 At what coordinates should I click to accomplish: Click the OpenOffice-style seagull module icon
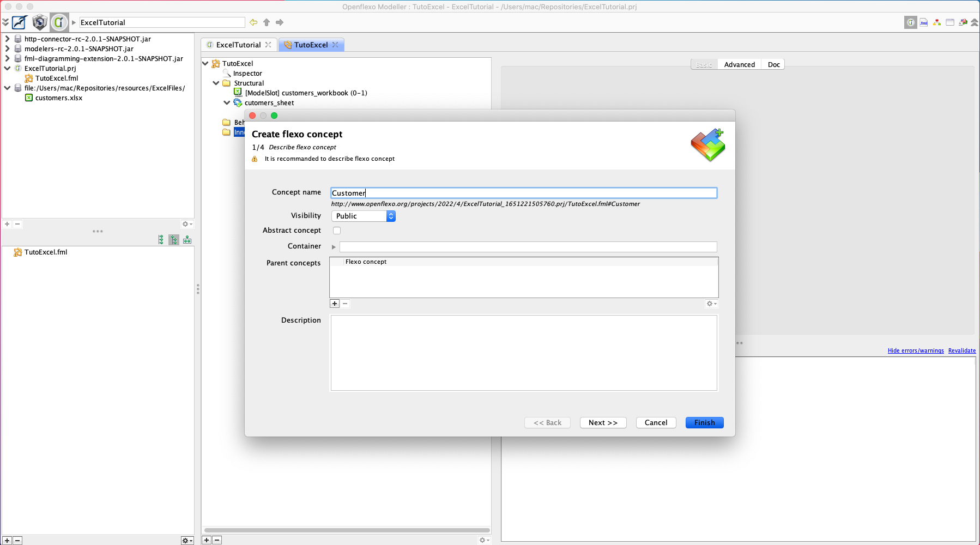[x=20, y=22]
